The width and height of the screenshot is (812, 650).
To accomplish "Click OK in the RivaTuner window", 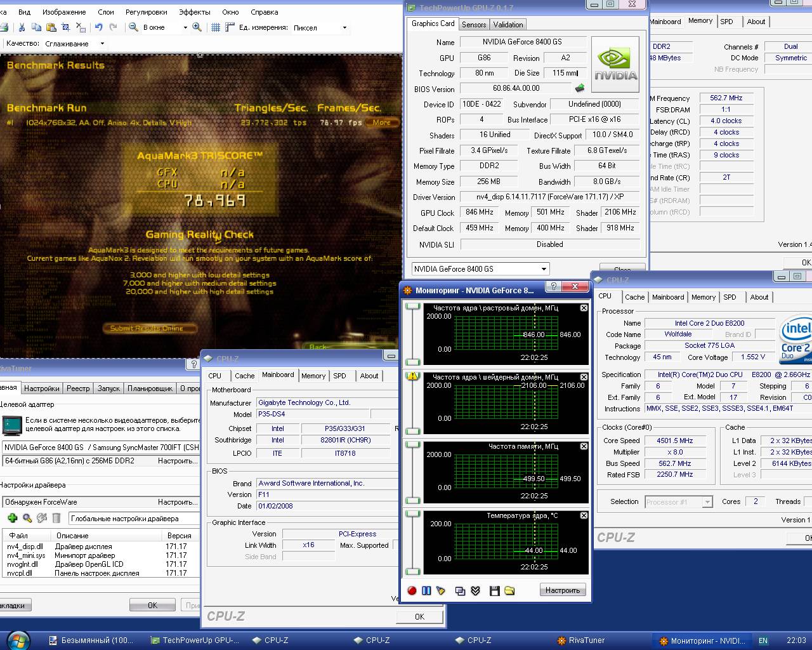I will pyautogui.click(x=152, y=605).
